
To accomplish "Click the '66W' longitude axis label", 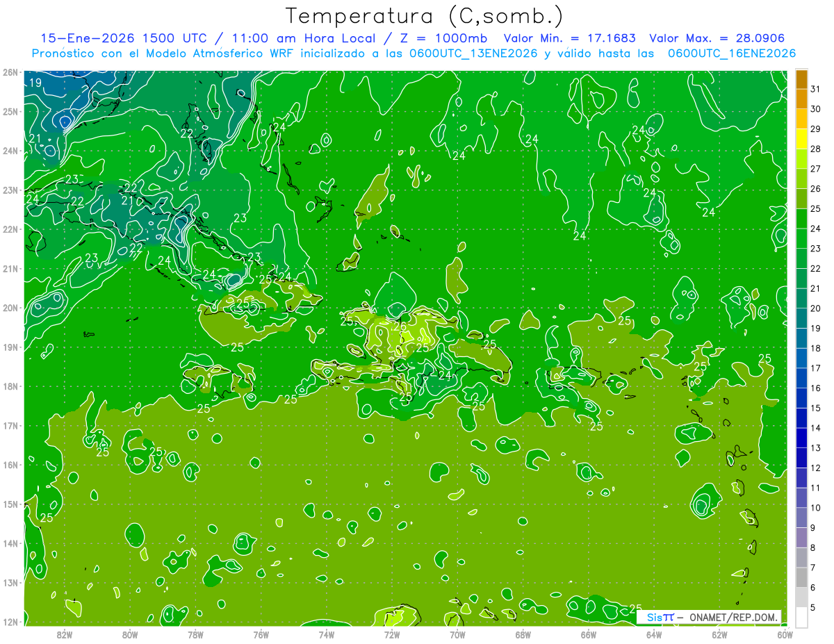I will click(588, 634).
